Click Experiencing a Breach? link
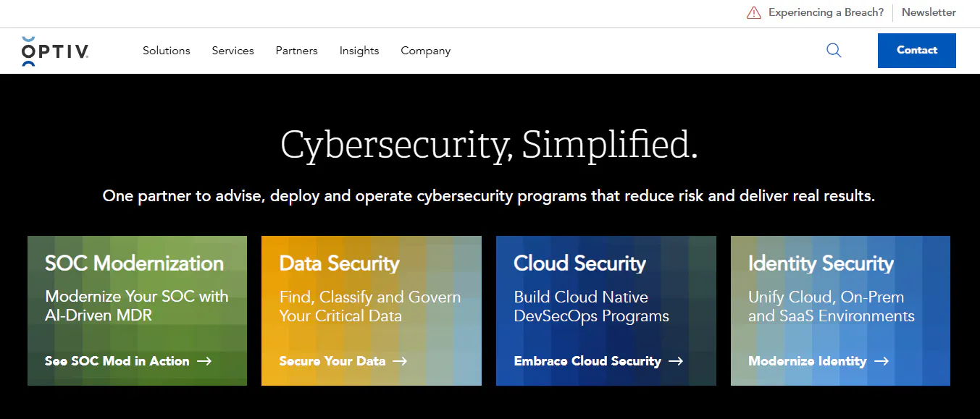This screenshot has width=980, height=419. (x=826, y=12)
